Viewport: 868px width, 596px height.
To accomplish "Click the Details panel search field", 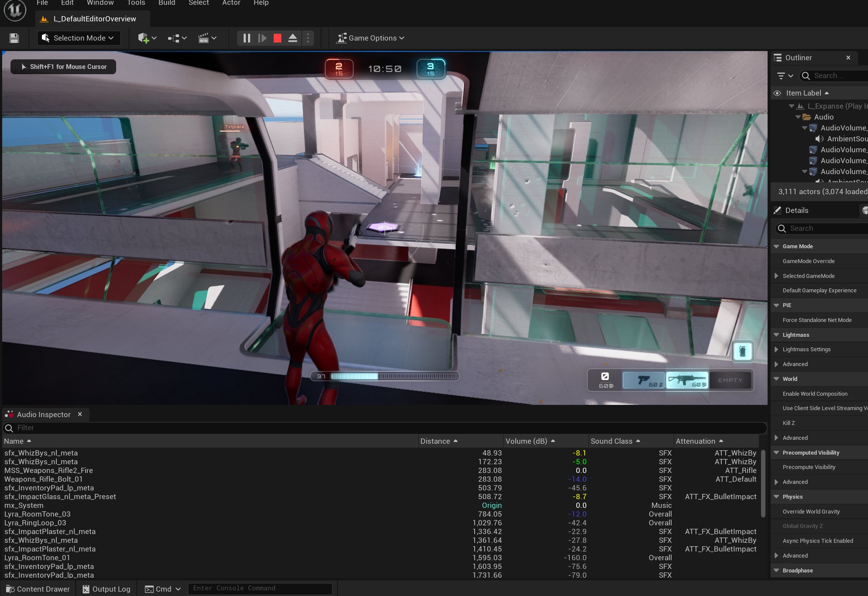I will (x=822, y=228).
